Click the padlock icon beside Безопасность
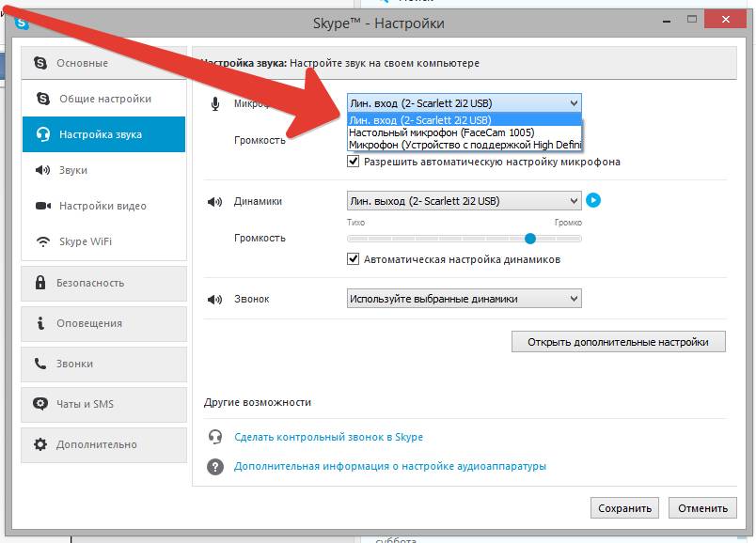 click(40, 283)
